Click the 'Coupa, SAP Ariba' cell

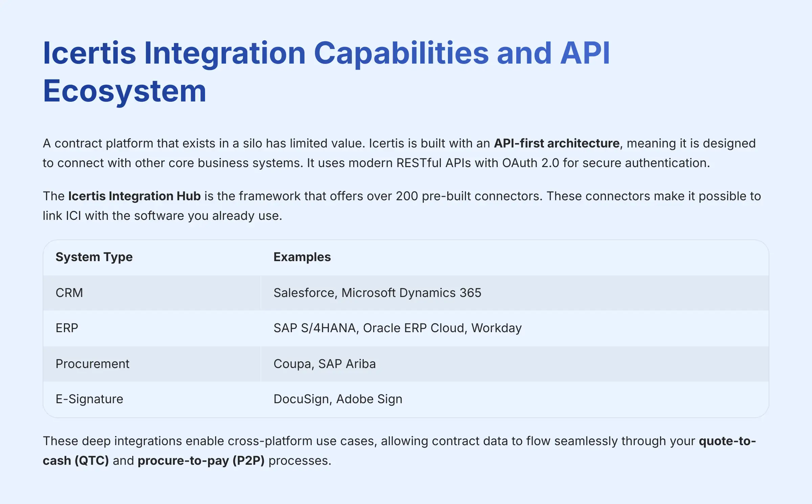click(515, 364)
